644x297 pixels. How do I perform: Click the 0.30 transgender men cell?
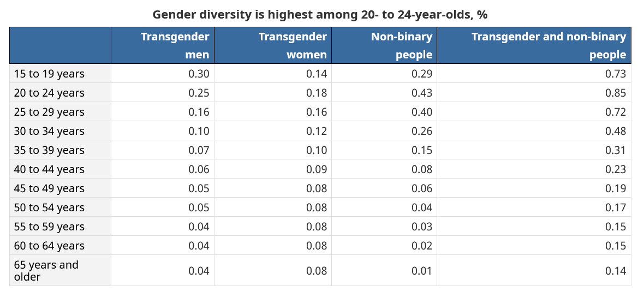click(199, 74)
